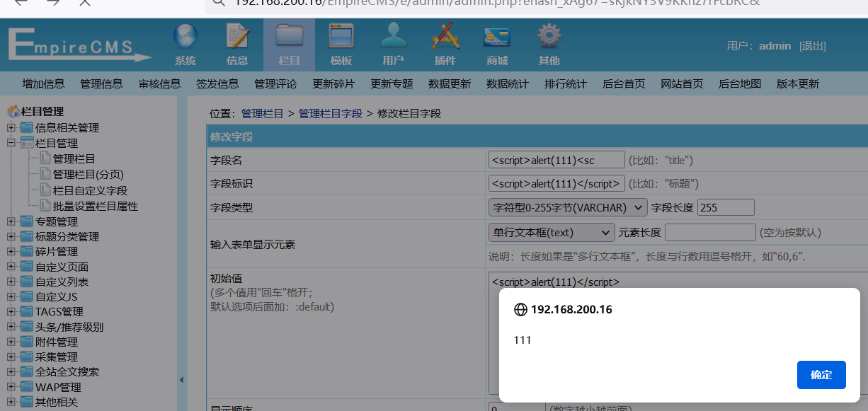Click the 字段标识 input field

[556, 183]
